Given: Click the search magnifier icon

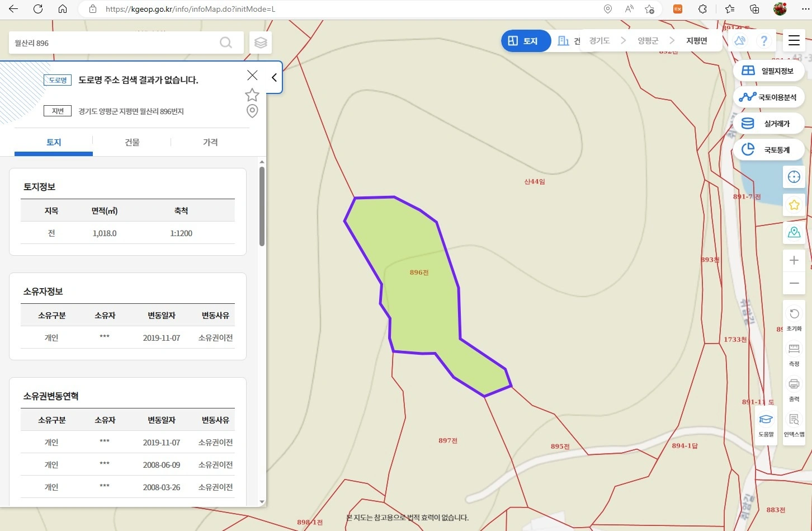Looking at the screenshot, I should 226,43.
